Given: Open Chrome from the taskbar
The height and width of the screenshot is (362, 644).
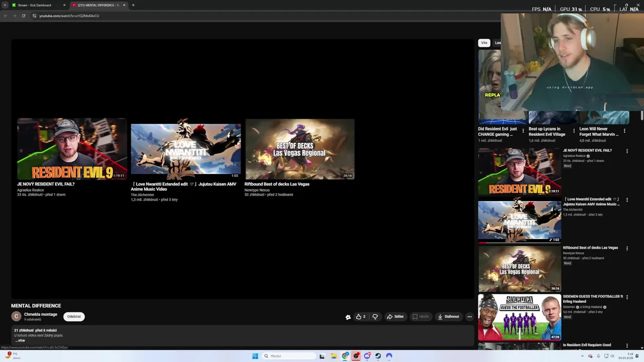Looking at the screenshot, I should (x=345, y=356).
